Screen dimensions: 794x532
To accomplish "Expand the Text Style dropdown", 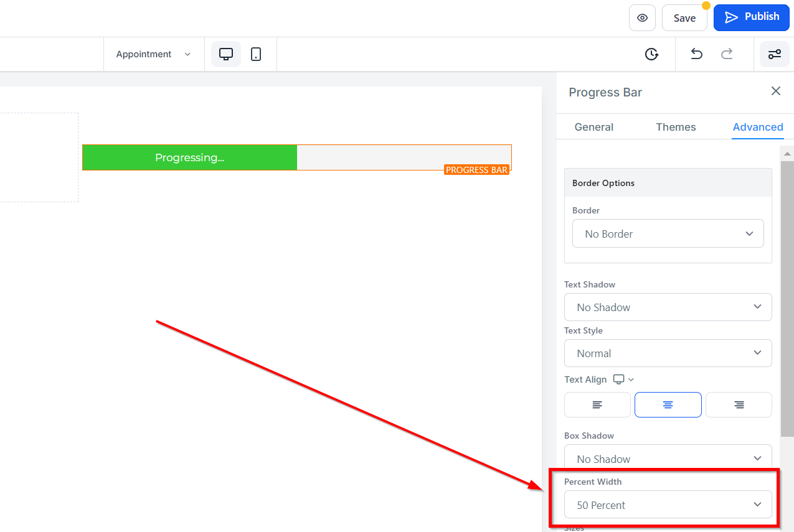I will [x=668, y=353].
